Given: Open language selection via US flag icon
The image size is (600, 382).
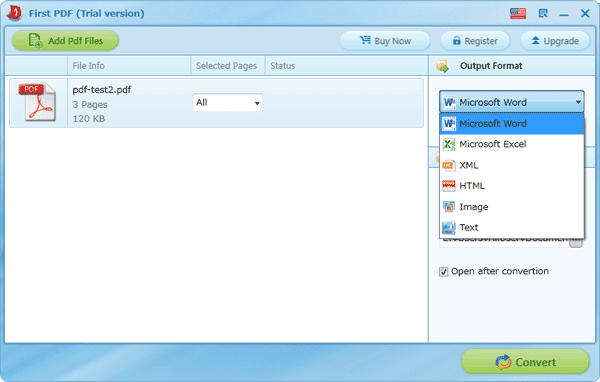Looking at the screenshot, I should pyautogui.click(x=518, y=13).
